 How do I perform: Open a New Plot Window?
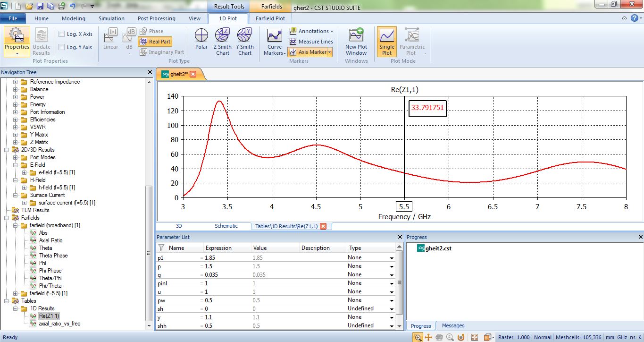(x=356, y=41)
